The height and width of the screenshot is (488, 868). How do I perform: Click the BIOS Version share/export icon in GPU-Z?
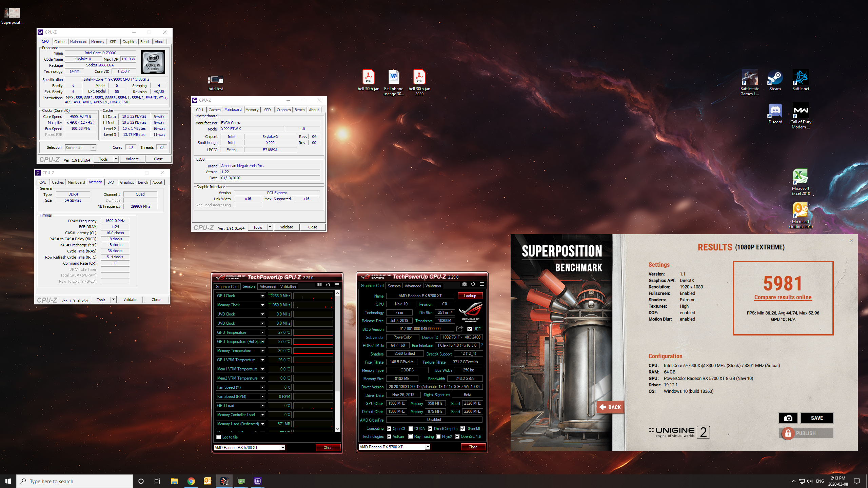tap(459, 329)
